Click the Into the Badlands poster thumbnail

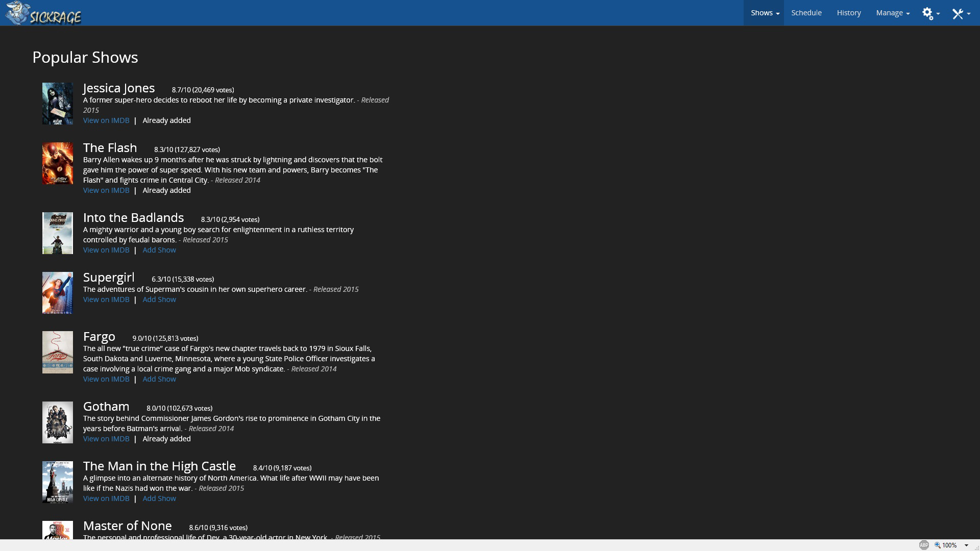tap(58, 233)
